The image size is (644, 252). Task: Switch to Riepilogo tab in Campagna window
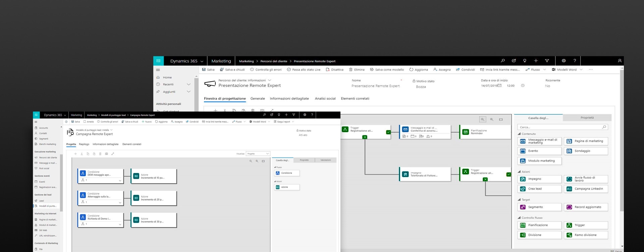[x=84, y=144]
